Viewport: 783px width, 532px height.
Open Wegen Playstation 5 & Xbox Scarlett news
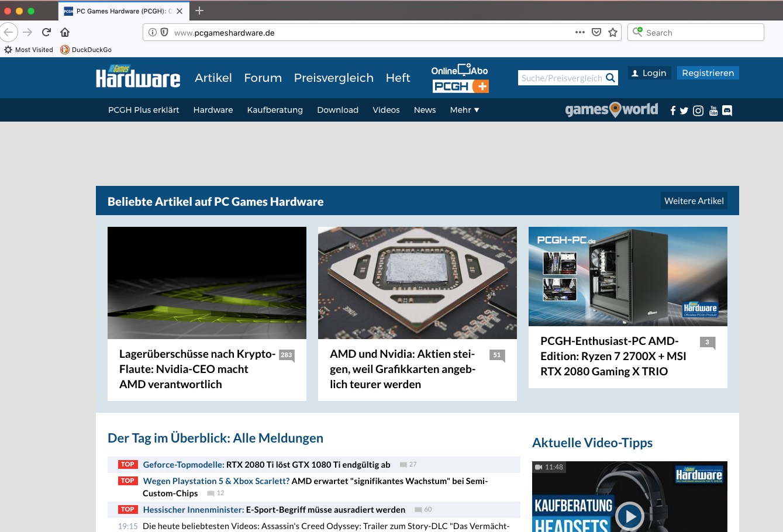pyautogui.click(x=315, y=487)
